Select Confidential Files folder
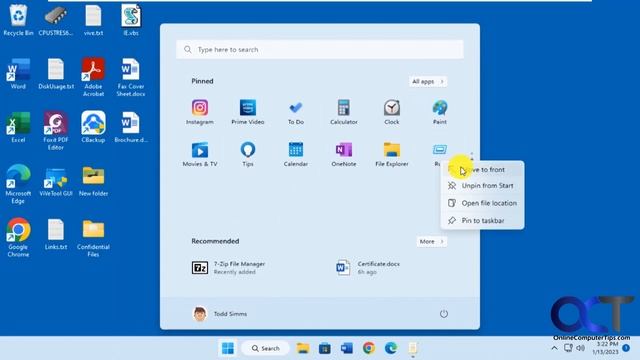 coord(93,238)
